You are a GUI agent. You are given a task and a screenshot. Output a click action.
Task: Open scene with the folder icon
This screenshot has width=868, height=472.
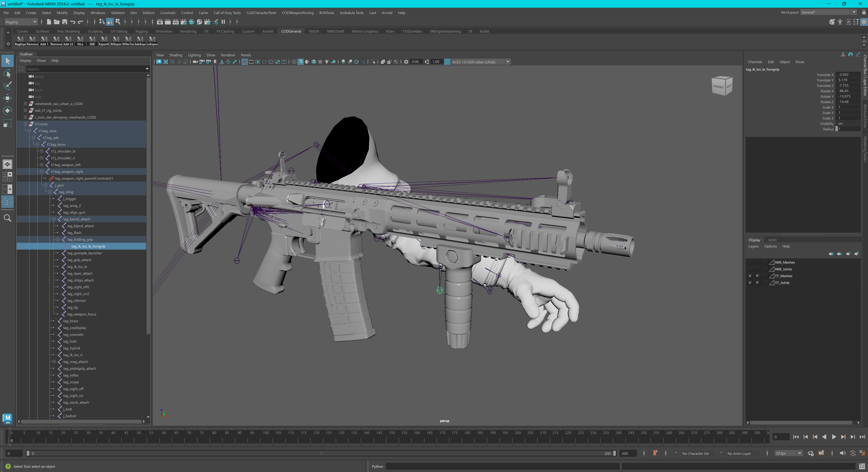pos(57,22)
